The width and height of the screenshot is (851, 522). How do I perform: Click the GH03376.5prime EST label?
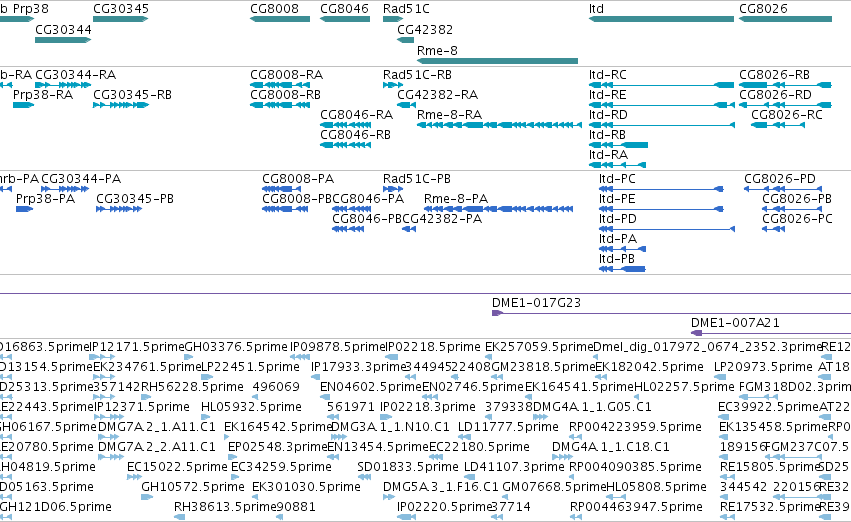[x=236, y=347]
